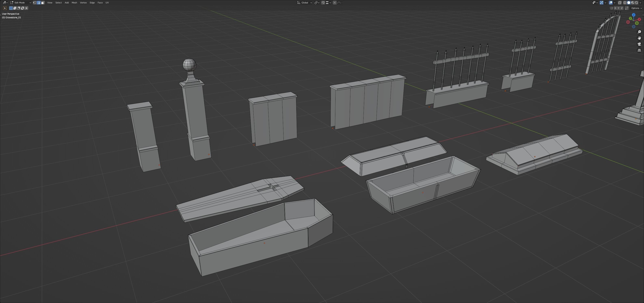Toggle Z axis mirror

pos(622,8)
